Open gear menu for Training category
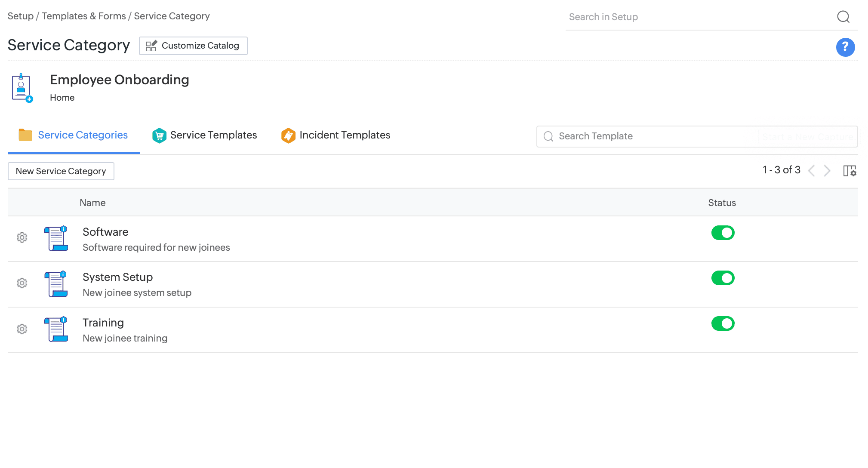Image resolution: width=868 pixels, height=468 pixels. click(x=22, y=329)
